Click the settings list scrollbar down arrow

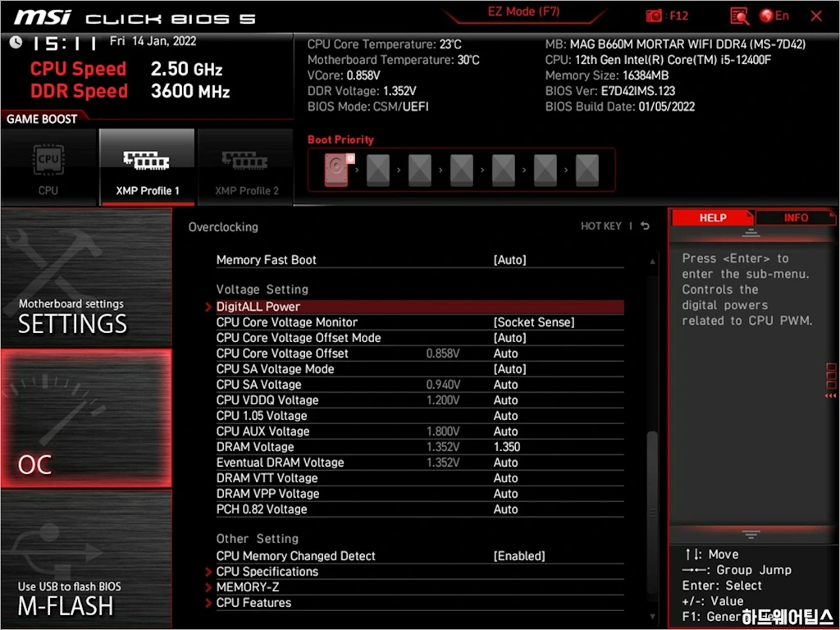pos(652,617)
